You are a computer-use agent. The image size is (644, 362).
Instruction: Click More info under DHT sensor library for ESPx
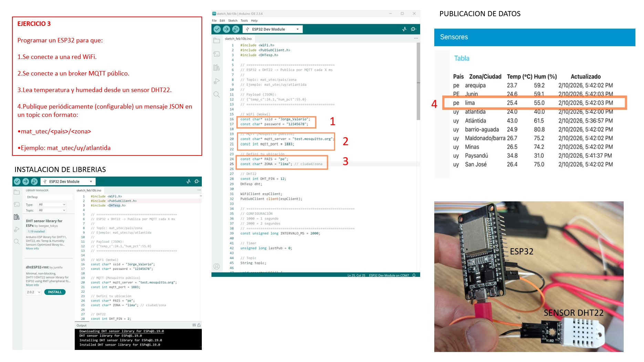pyautogui.click(x=32, y=249)
